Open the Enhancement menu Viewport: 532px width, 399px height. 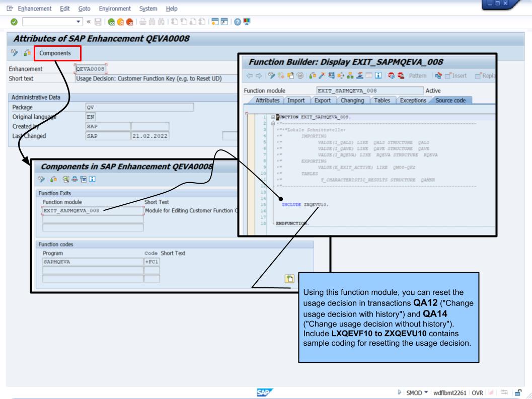point(35,9)
